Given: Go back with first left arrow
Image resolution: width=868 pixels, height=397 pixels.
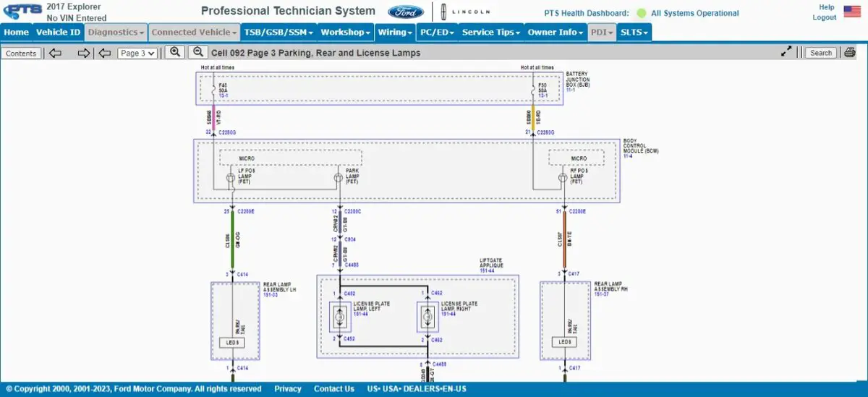Looking at the screenshot, I should pos(55,53).
